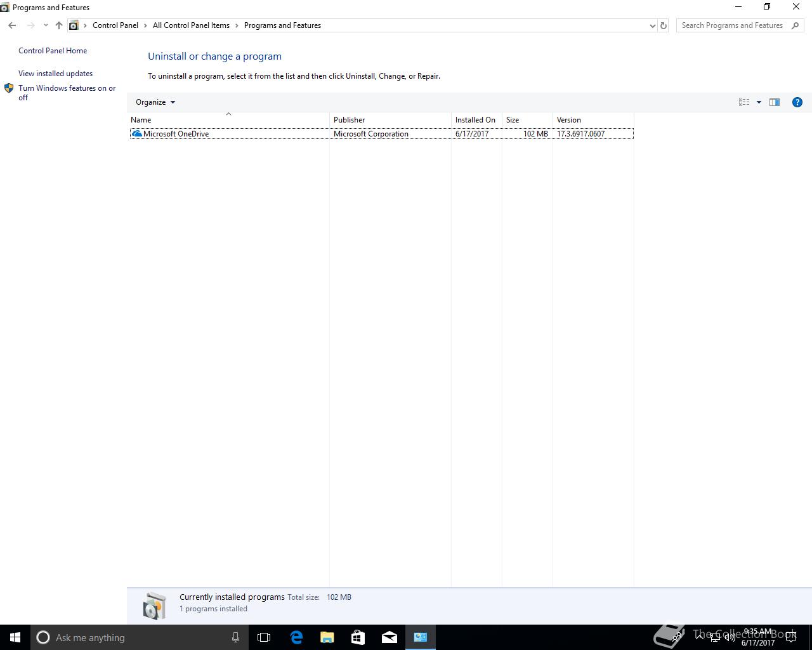
Task: Open the Mail app from taskbar
Action: click(390, 637)
